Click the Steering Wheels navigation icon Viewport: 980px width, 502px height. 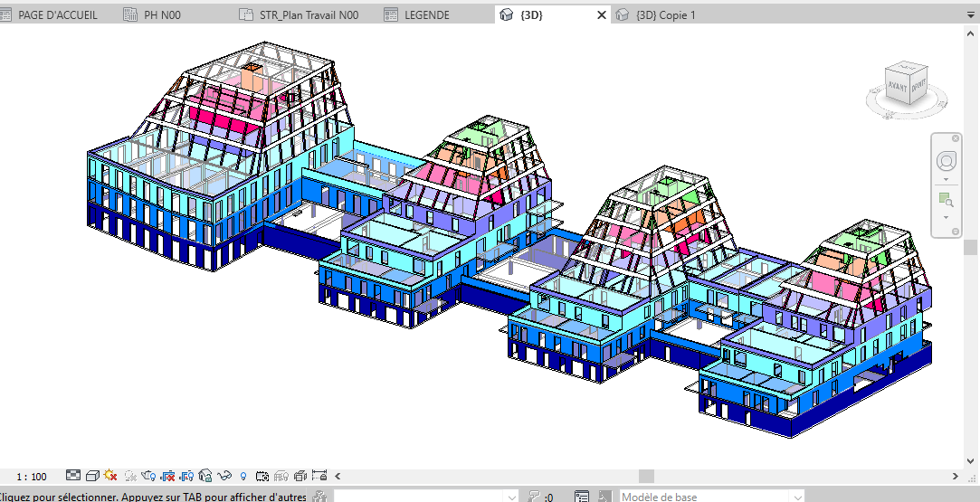pos(946,162)
